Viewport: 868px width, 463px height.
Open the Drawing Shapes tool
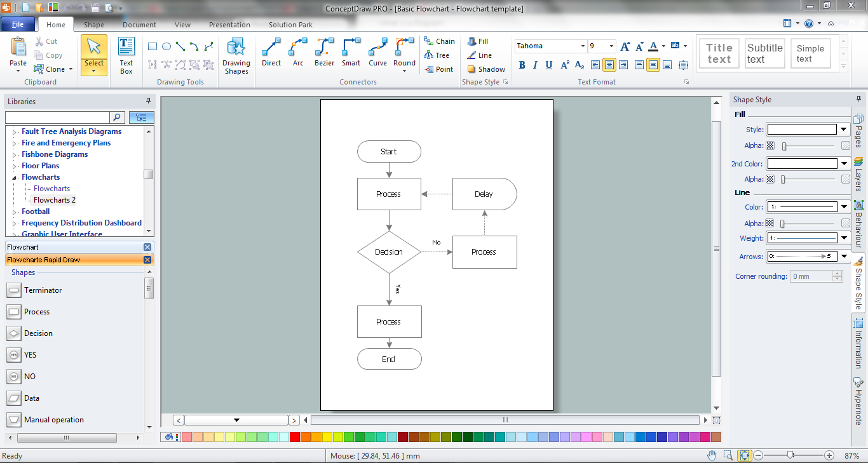[x=236, y=56]
